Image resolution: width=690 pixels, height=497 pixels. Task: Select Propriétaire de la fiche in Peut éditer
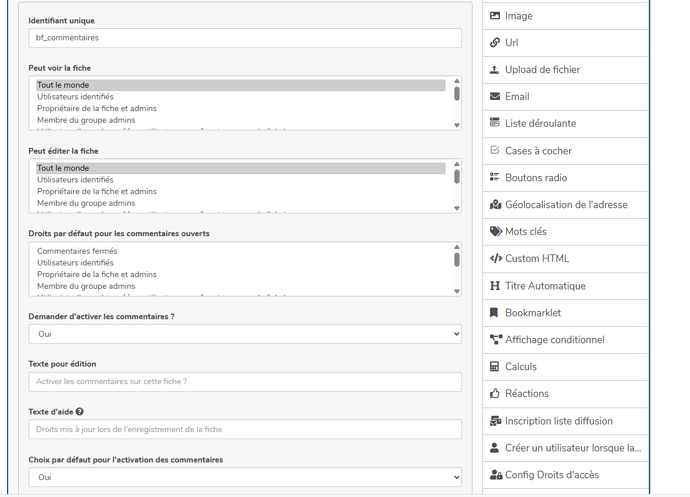pyautogui.click(x=97, y=191)
